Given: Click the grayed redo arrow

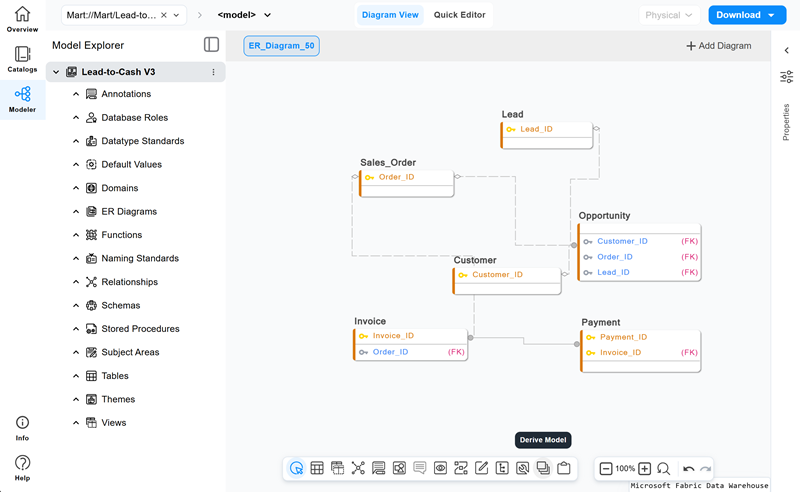Looking at the screenshot, I should tap(706, 469).
